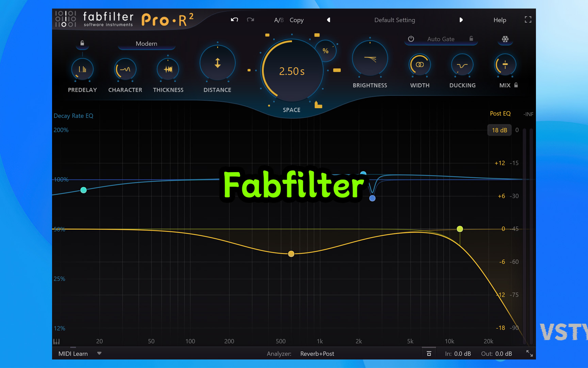Select the teal low-shelf Decay Rate EQ node
The width and height of the screenshot is (588, 368).
(83, 190)
